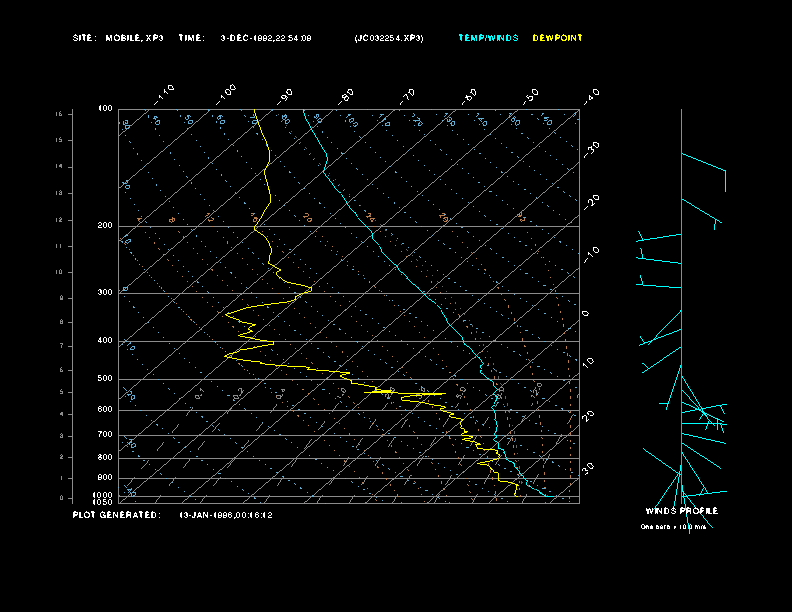Screen dimensions: 792x612
Task: Click the '-40' temperature label at top right
Action: point(591,96)
